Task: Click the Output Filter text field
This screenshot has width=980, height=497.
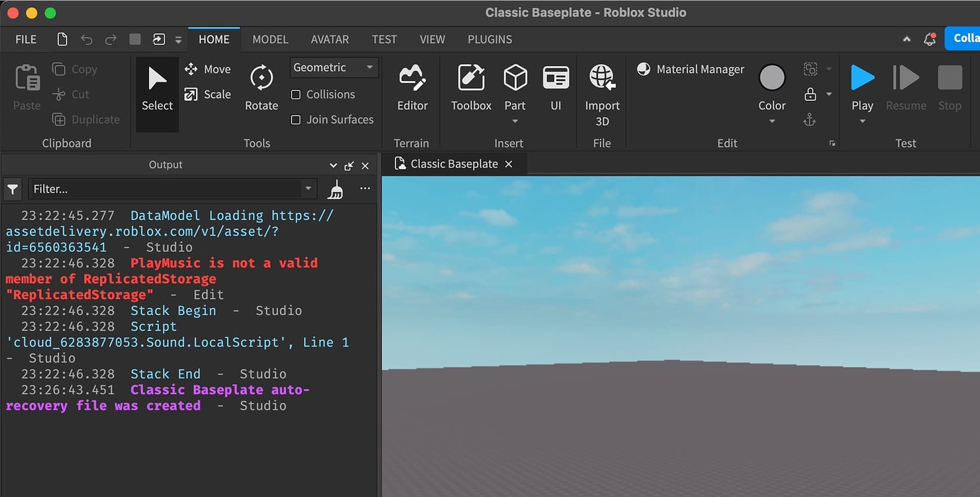Action: [165, 189]
